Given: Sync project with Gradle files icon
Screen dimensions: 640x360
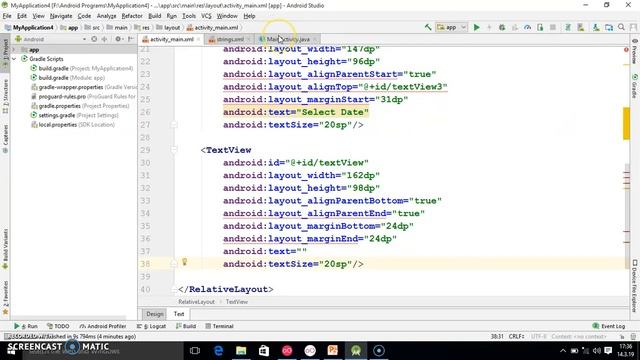Looking at the screenshot, I should coord(568,27).
